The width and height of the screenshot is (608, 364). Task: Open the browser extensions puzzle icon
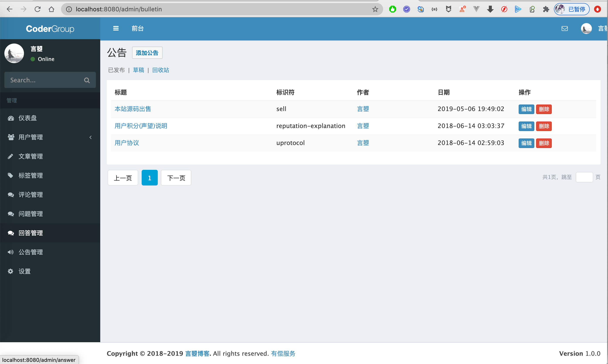coord(546,9)
